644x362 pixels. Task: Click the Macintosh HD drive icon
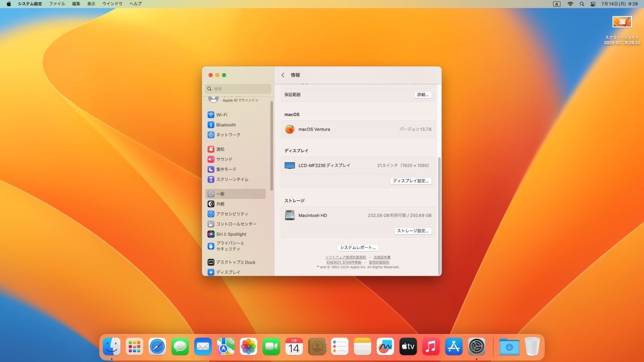click(290, 215)
